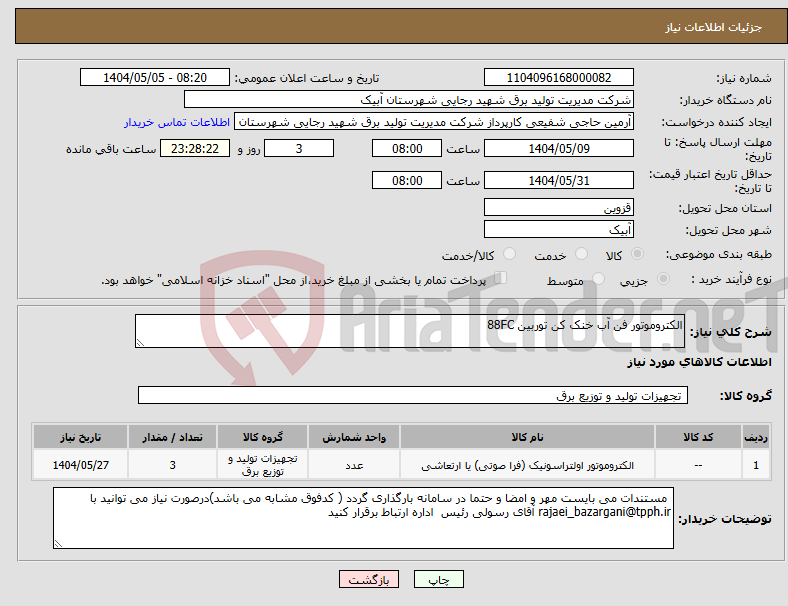Click the response deadline hour 08:00 field
Screen dimensions: 788x606
coord(407,149)
